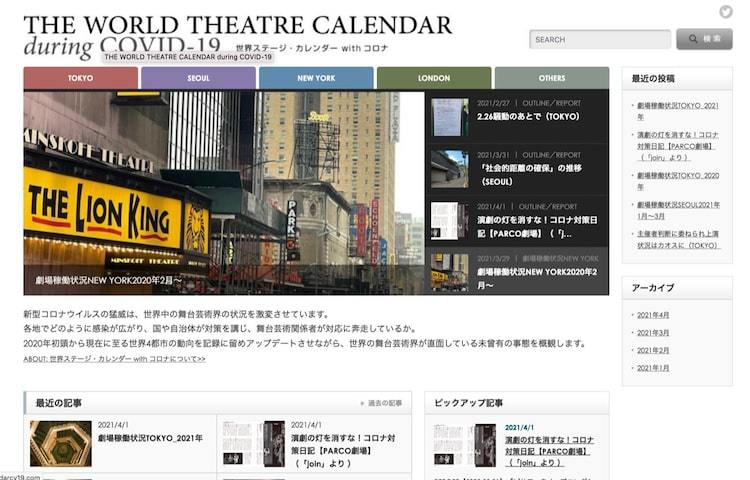Open hero caption 劇場稼働状況NEW YORK2020年2月〜

pos(109,280)
